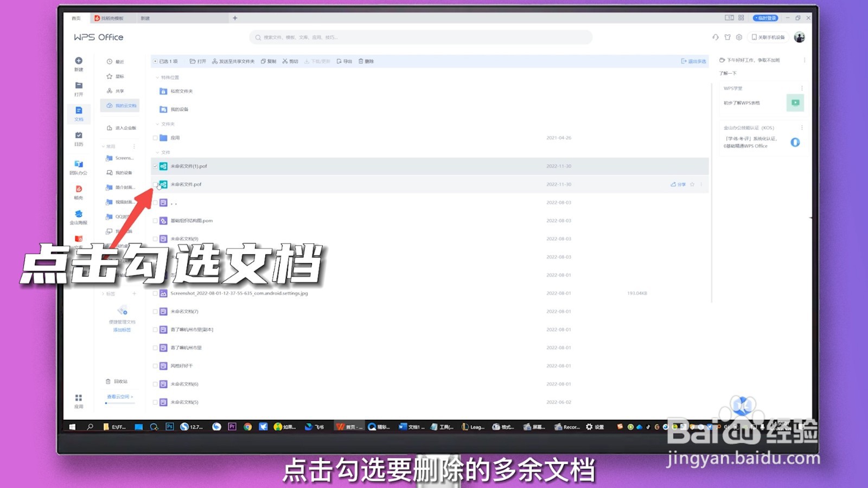The image size is (868, 488).
Task: Click 分享 on the 未命名文件.pof row
Action: pyautogui.click(x=678, y=184)
